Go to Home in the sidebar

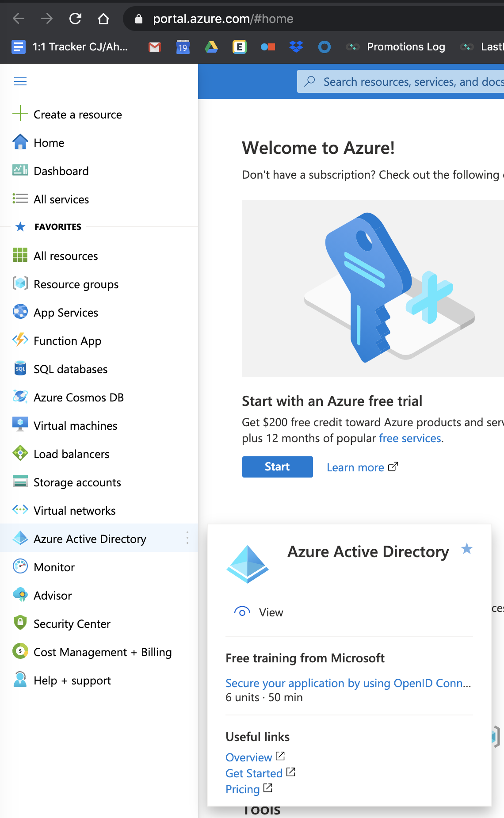point(49,143)
